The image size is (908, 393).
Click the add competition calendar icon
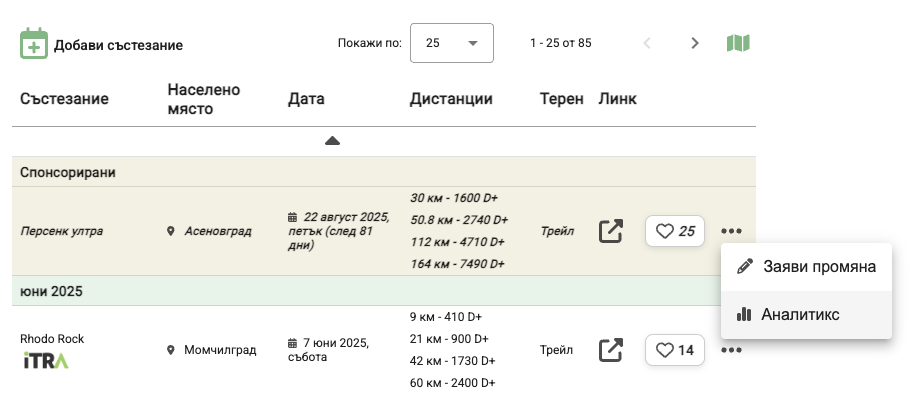tap(34, 43)
